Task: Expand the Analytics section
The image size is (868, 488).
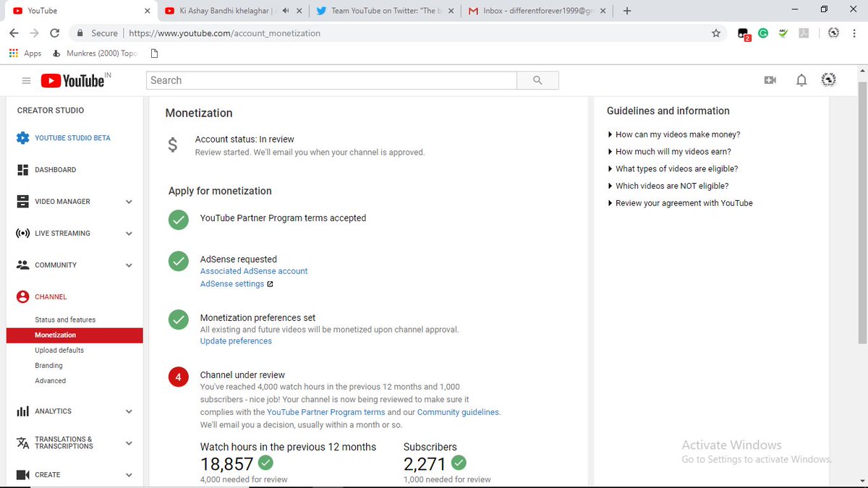Action: point(129,411)
